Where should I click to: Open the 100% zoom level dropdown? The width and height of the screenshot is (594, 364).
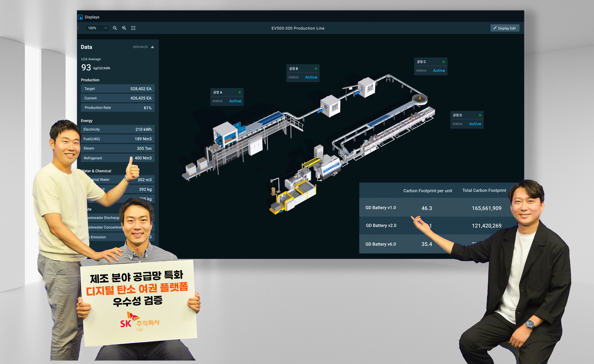97,28
